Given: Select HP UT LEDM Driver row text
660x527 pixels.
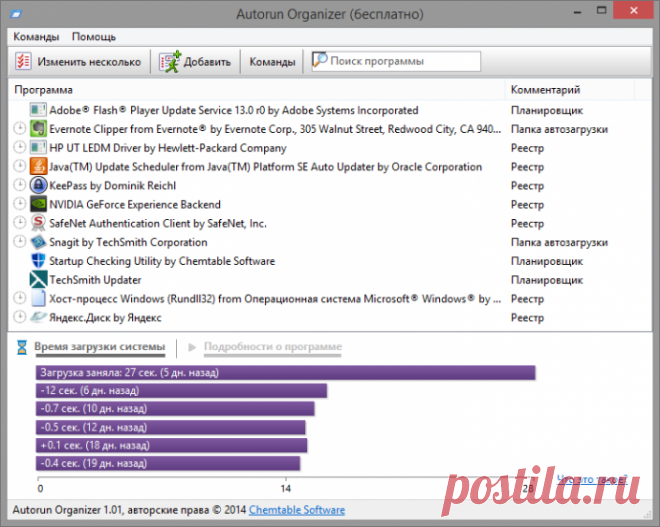Looking at the screenshot, I should click(168, 148).
